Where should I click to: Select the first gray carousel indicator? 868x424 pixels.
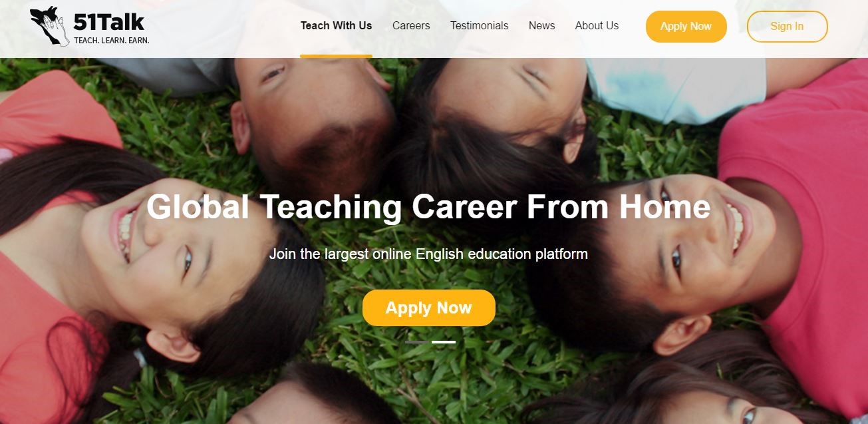coord(416,342)
